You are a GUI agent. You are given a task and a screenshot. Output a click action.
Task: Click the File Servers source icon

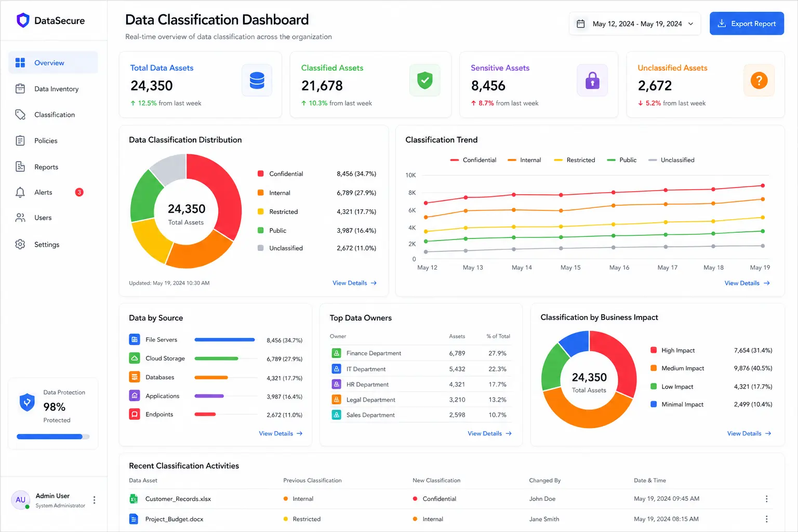tap(135, 340)
